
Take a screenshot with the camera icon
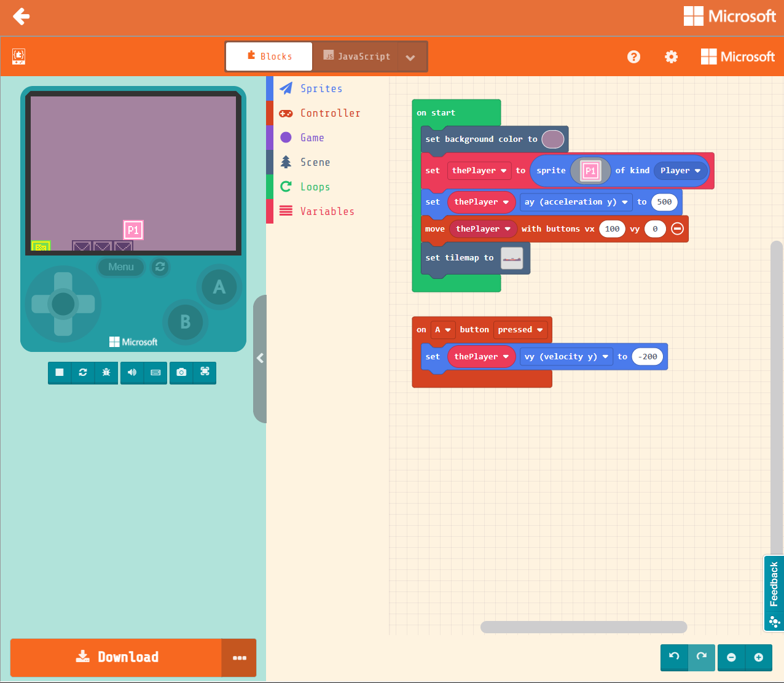[x=181, y=373]
